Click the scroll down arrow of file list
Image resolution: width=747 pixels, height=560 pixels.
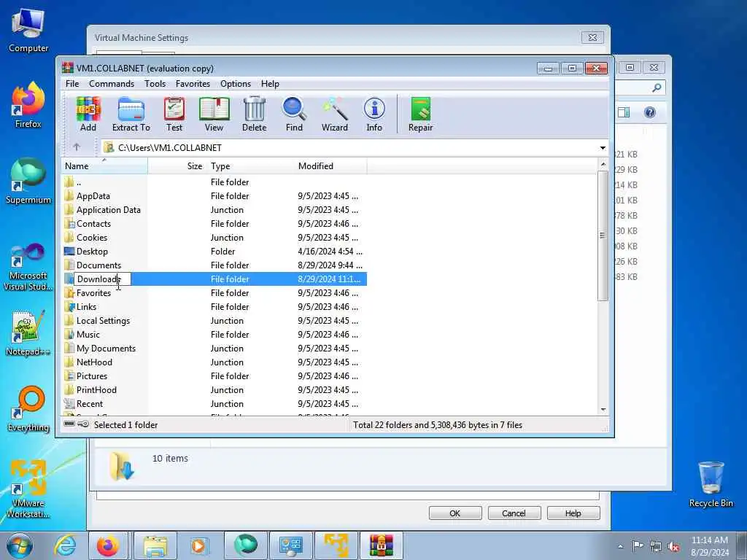[603, 410]
